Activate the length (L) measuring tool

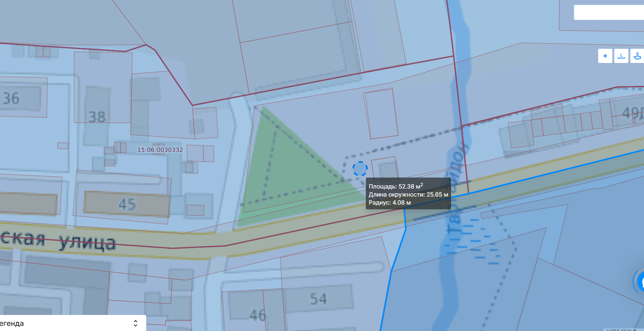pos(621,56)
